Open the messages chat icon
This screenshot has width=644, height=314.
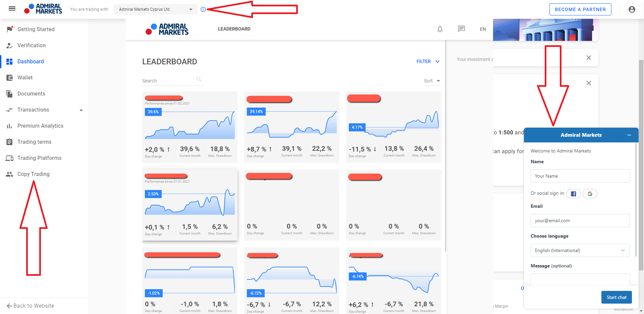pos(462,29)
